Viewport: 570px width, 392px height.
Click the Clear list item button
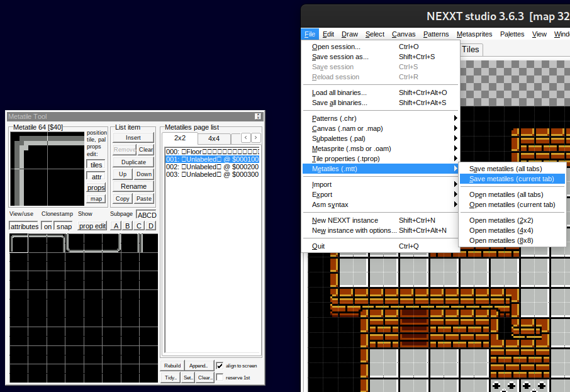tap(146, 150)
